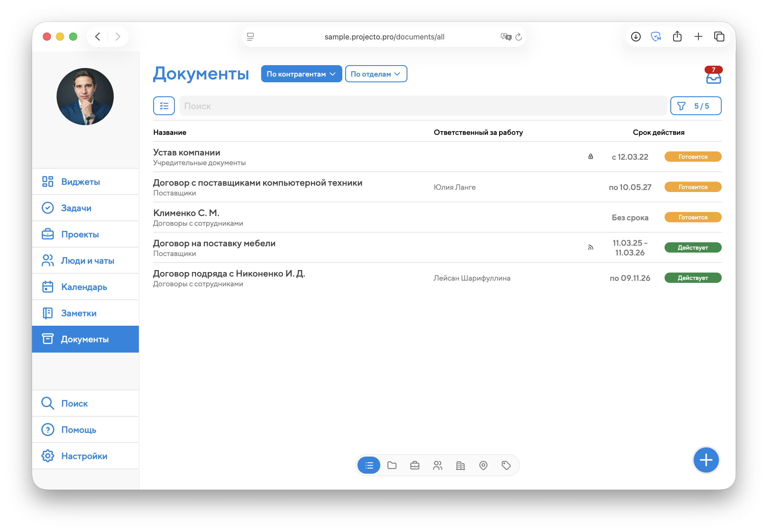This screenshot has height=532, width=768.
Task: Show documents grouped by people icon
Action: point(437,465)
